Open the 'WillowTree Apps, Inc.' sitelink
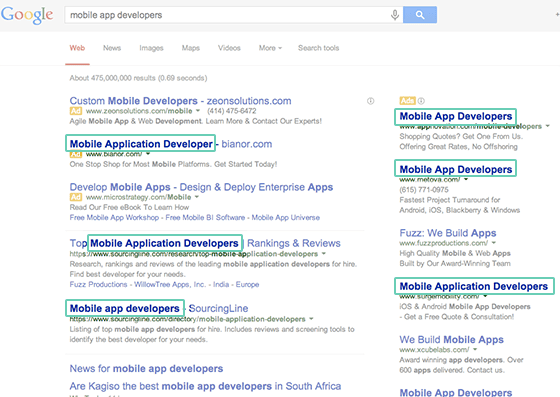This screenshot has width=560, height=397. [170, 285]
